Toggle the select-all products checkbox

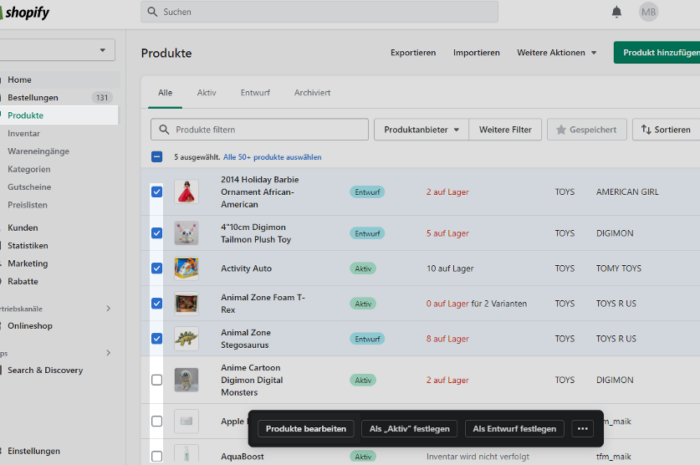click(157, 157)
